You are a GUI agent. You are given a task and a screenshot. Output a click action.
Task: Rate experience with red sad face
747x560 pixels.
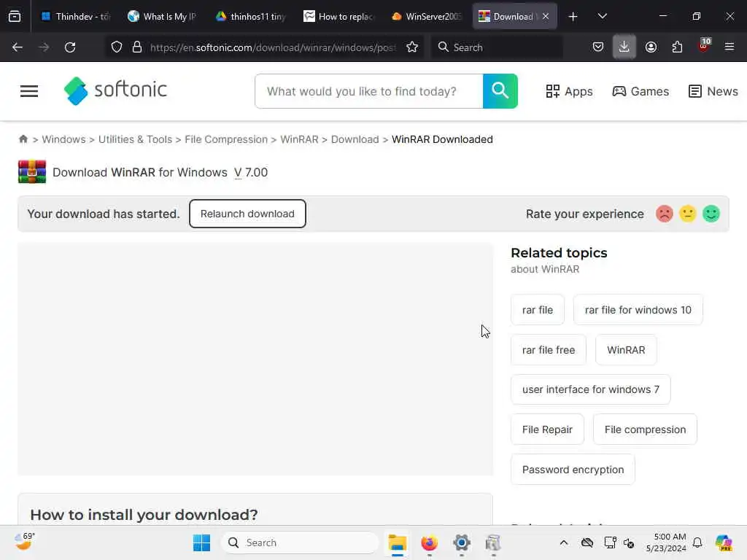[664, 214]
